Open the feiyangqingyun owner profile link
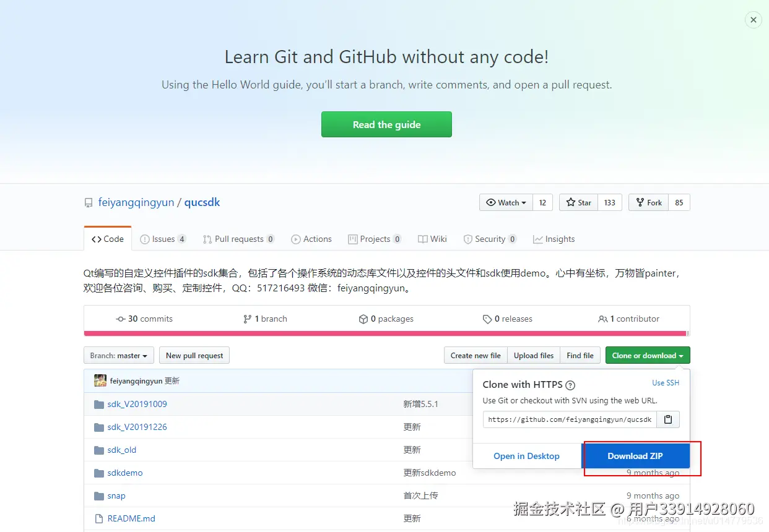 pos(136,202)
